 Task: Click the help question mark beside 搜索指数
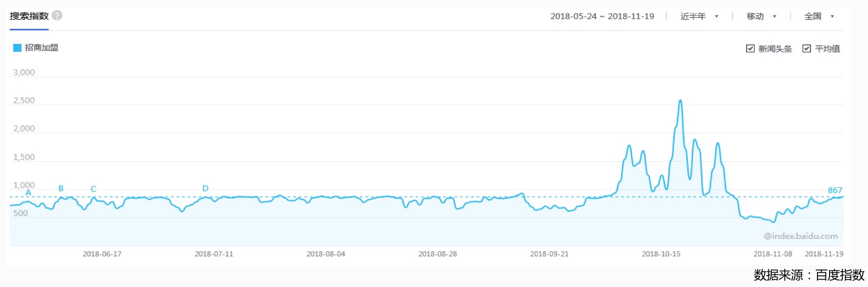tap(57, 15)
